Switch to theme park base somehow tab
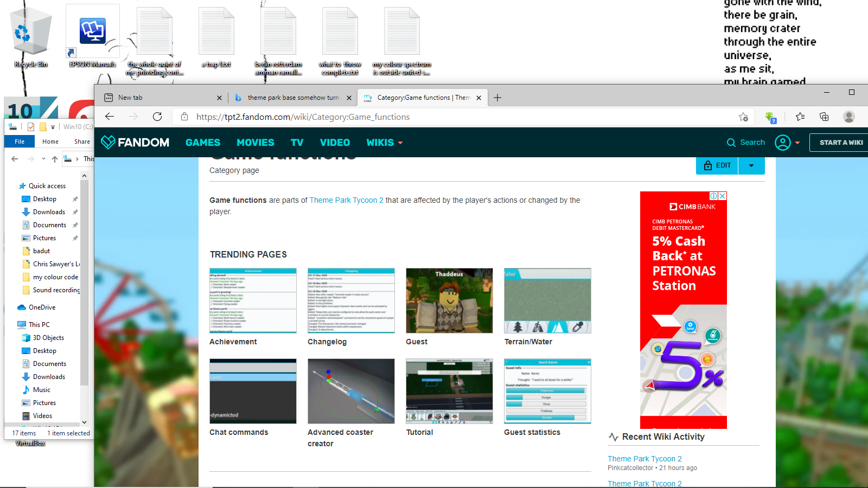This screenshot has width=868, height=488. (293, 98)
